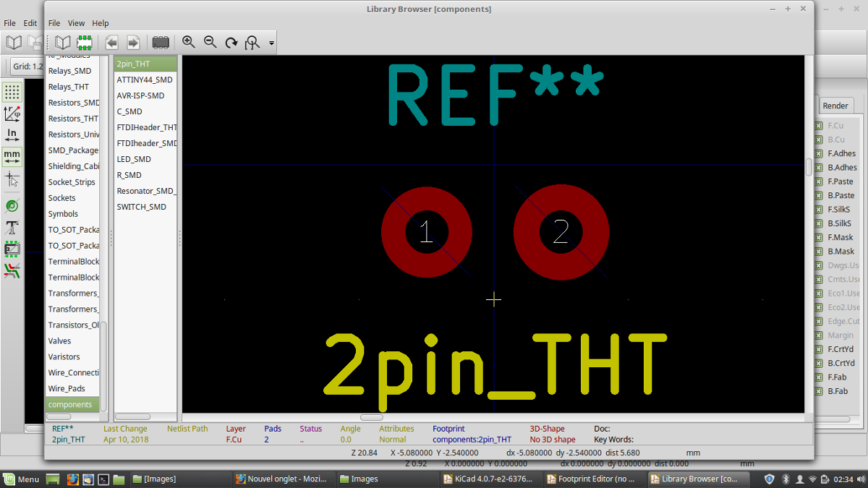
Task: Open Library Browser View menu
Action: pyautogui.click(x=77, y=23)
